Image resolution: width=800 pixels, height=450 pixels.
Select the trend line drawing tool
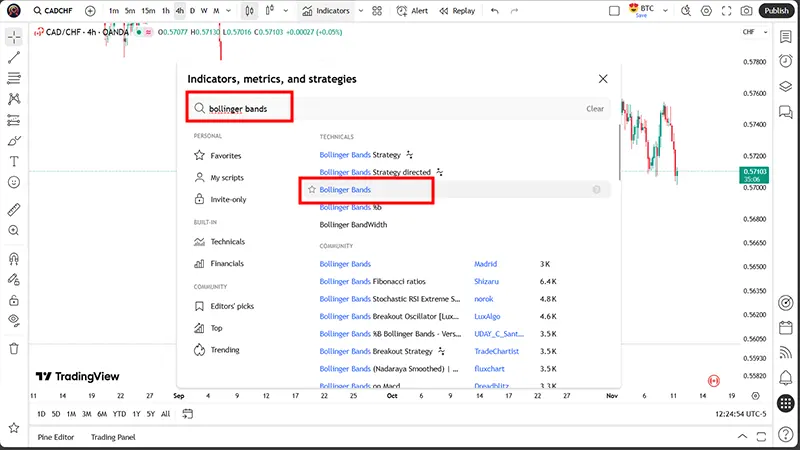click(14, 57)
